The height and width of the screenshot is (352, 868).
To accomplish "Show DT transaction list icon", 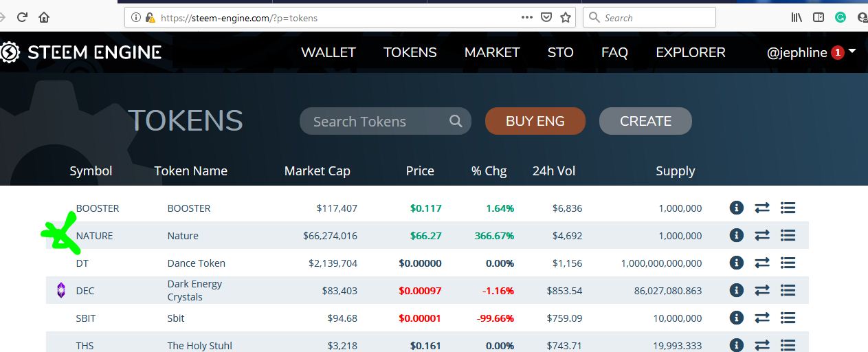I will point(788,263).
